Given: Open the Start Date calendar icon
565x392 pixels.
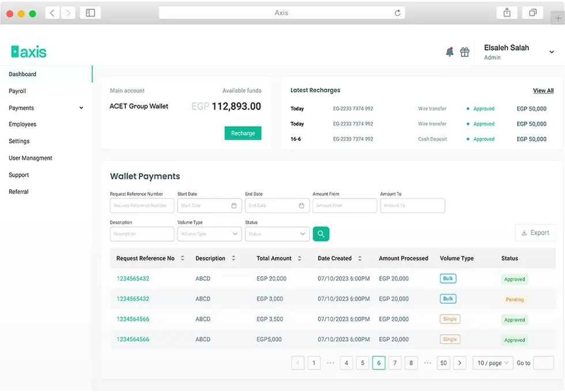Looking at the screenshot, I should [x=233, y=206].
